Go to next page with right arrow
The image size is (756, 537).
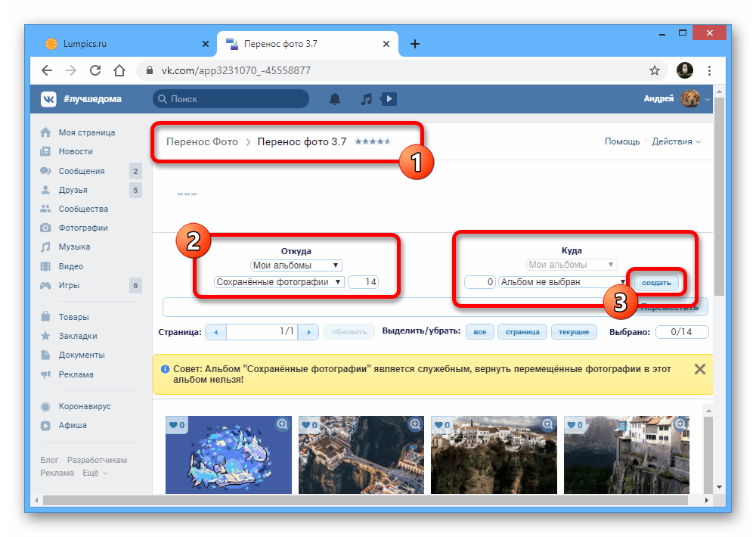click(x=308, y=332)
